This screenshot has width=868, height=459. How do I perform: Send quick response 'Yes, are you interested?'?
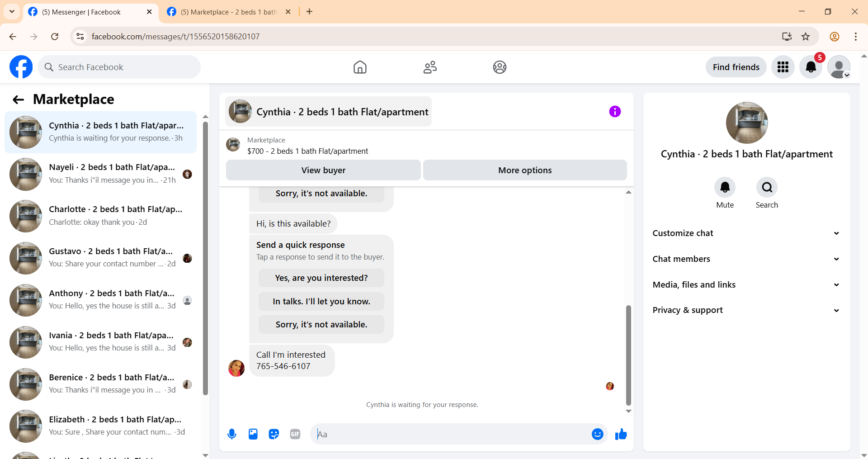321,278
